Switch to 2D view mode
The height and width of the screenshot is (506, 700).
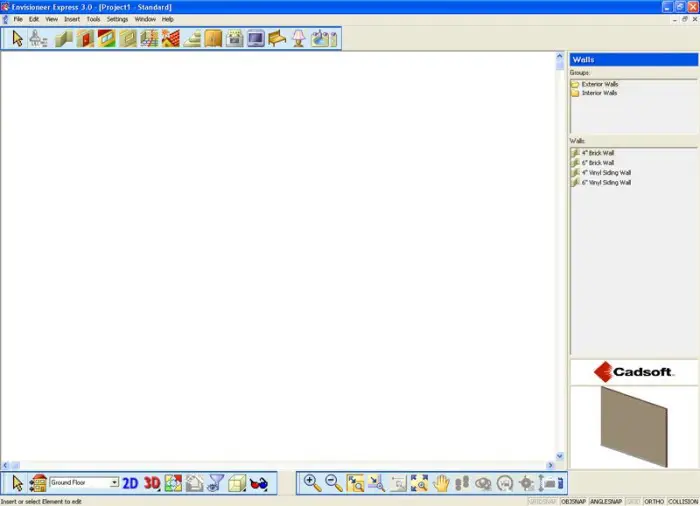coord(130,483)
